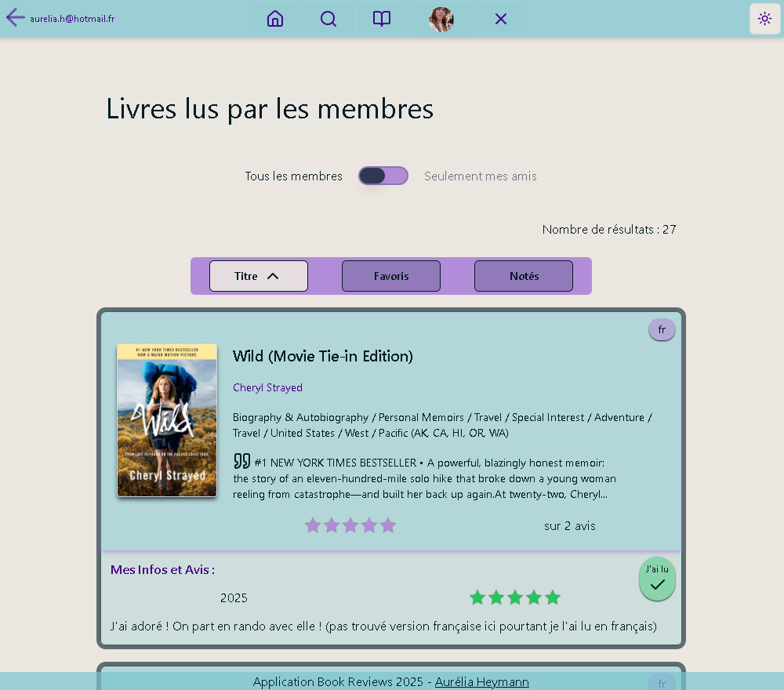
Task: Sort books by Notés
Action: click(524, 276)
